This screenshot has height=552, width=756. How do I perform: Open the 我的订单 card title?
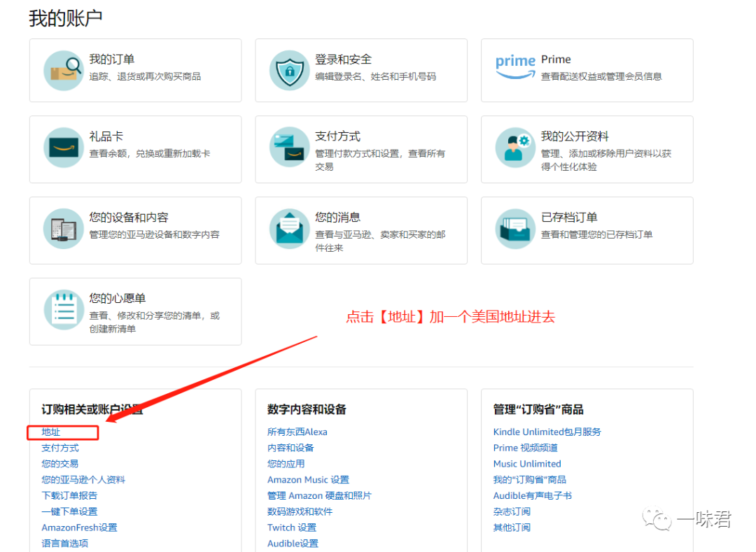point(112,59)
